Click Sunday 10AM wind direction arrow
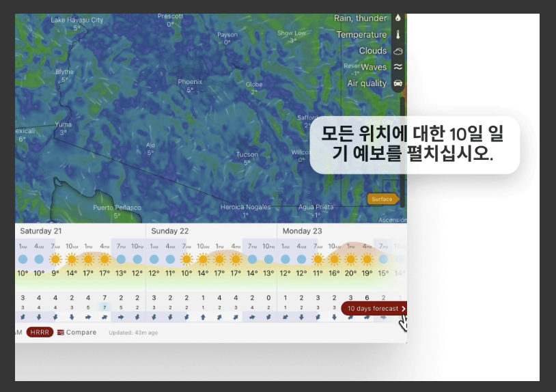This screenshot has height=392, width=556. (x=203, y=317)
